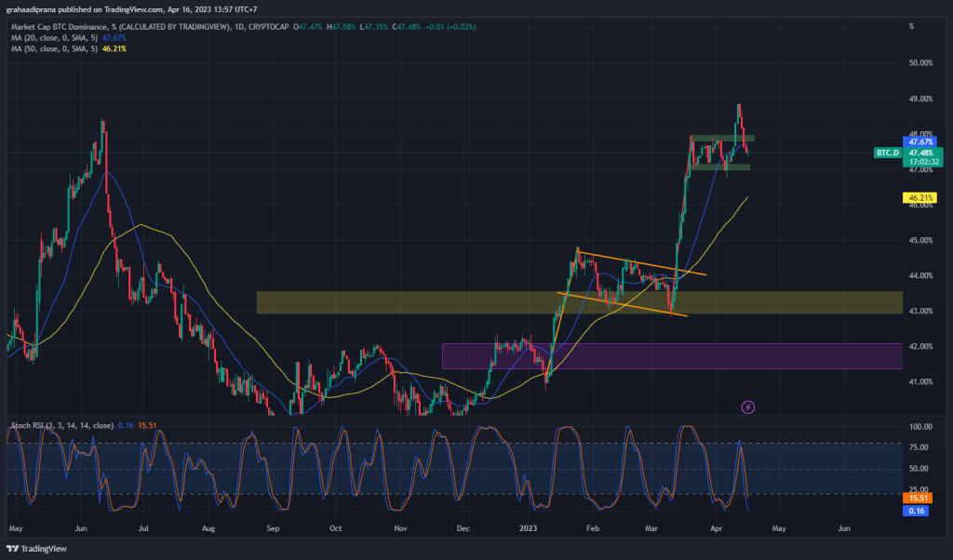Screen dimensions: 953x560
Task: Click the +0.01 (+0.02%) change value
Action: 450,27
